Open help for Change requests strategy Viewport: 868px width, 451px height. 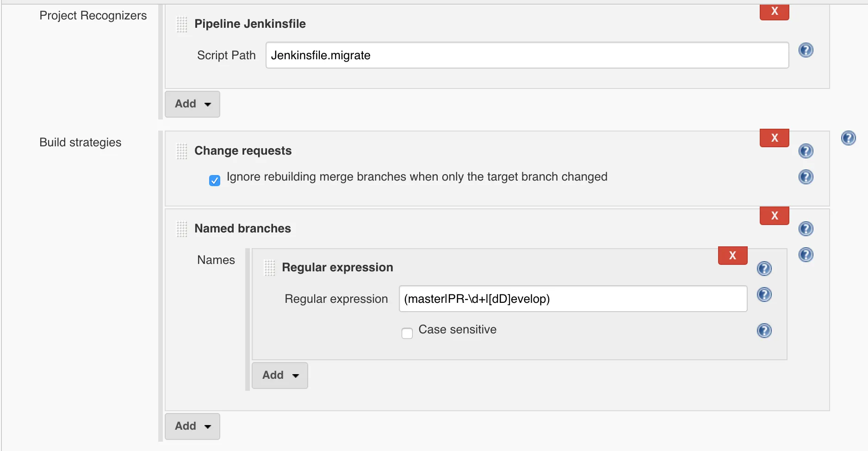806,151
